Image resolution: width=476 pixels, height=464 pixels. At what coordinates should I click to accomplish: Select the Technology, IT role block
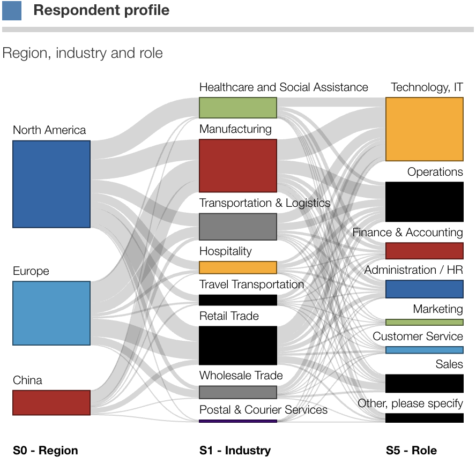point(425,129)
